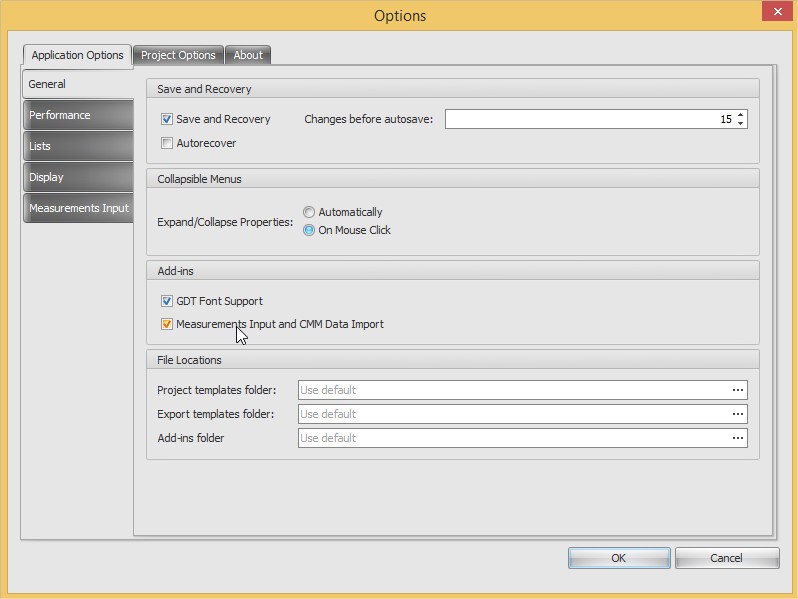Disable GDT Font Support checkbox
Screen dimensions: 798x599
[167, 301]
